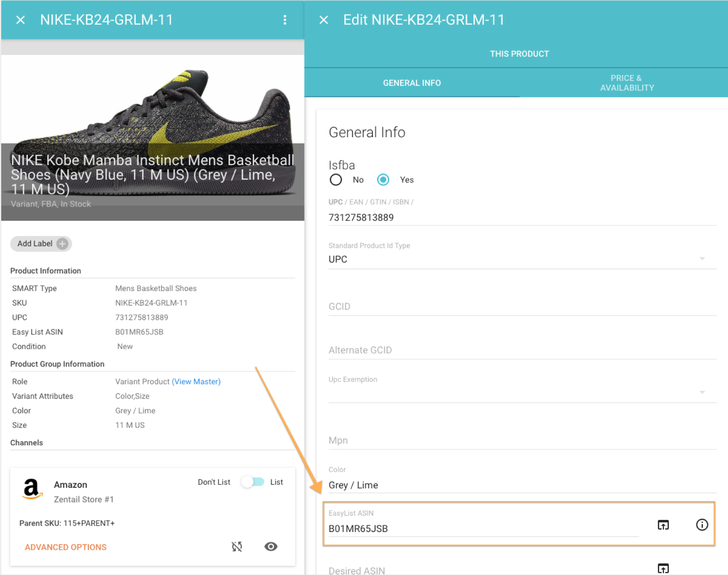
Task: Click the View Master link
Action: tap(196, 382)
